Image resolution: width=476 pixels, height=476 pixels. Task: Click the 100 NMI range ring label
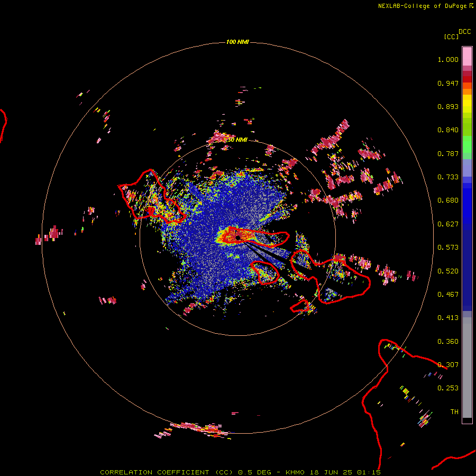tap(237, 42)
